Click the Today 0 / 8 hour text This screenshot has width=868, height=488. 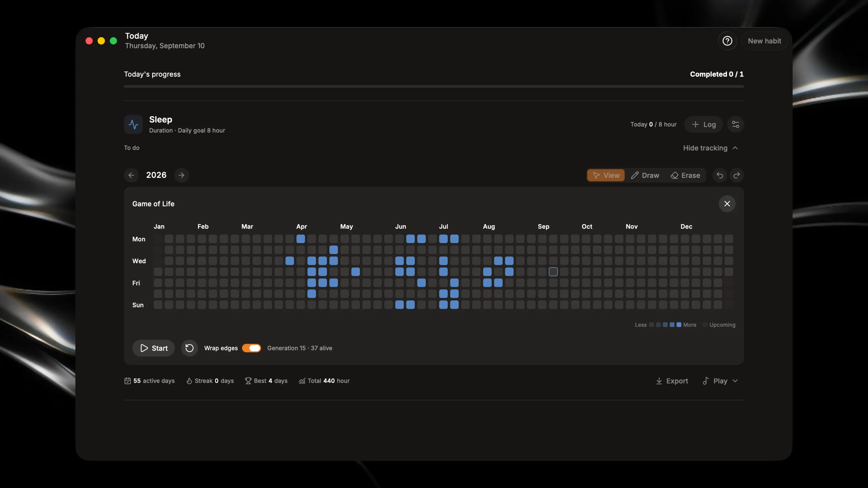(653, 124)
